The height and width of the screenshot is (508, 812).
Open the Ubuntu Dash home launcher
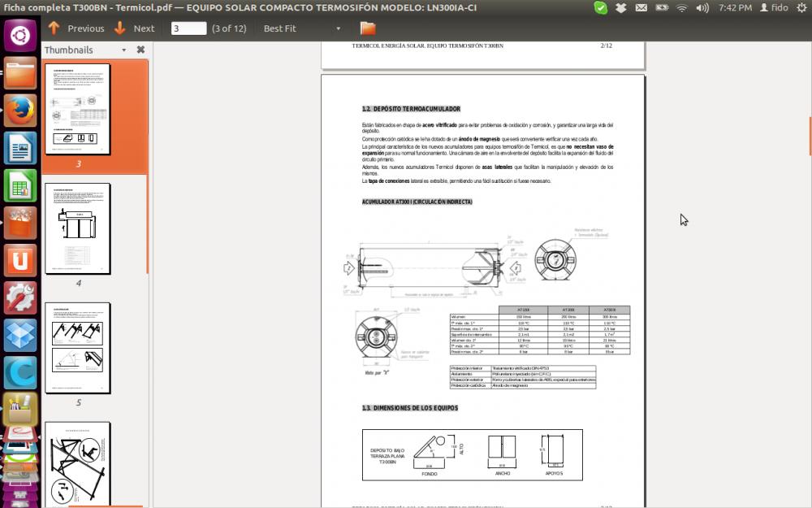tap(20, 36)
